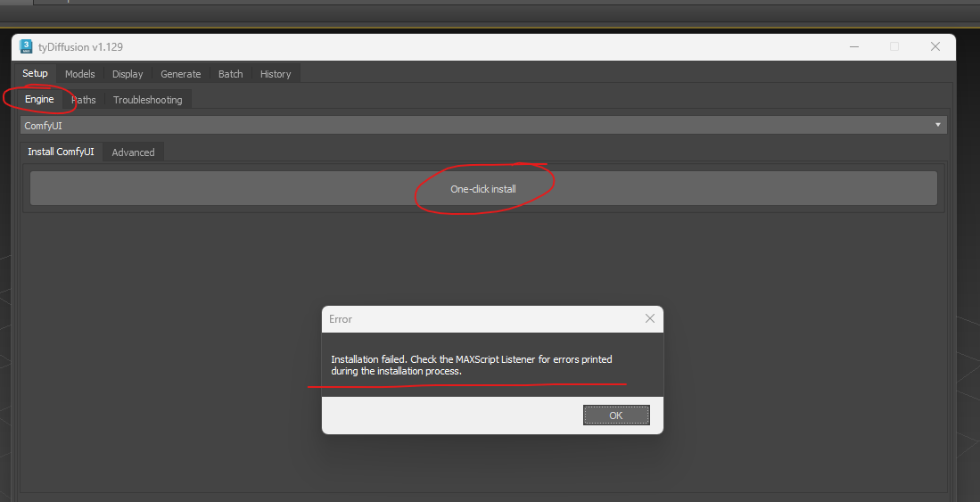
Task: Close the Error dialog with X
Action: [x=650, y=319]
